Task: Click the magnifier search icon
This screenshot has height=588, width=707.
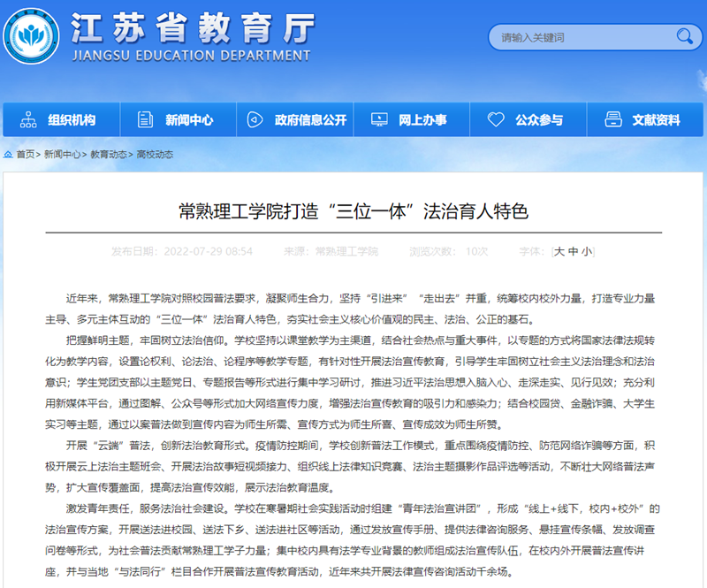Action: coord(684,36)
